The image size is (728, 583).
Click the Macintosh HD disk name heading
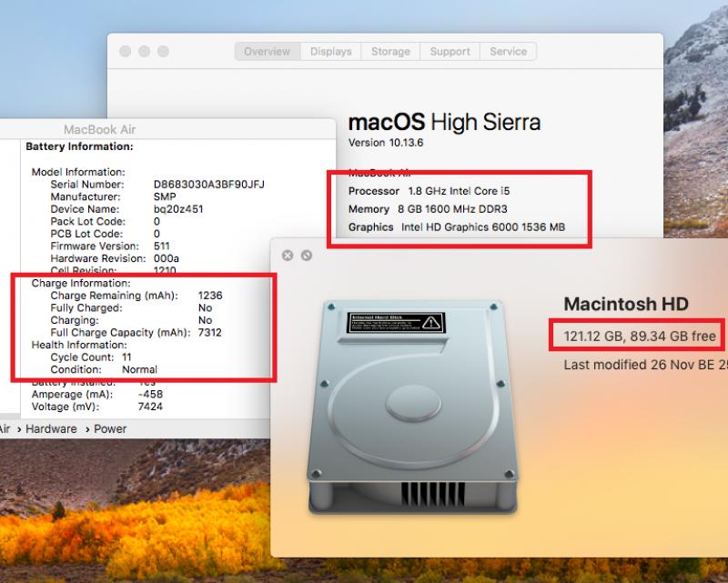626,304
